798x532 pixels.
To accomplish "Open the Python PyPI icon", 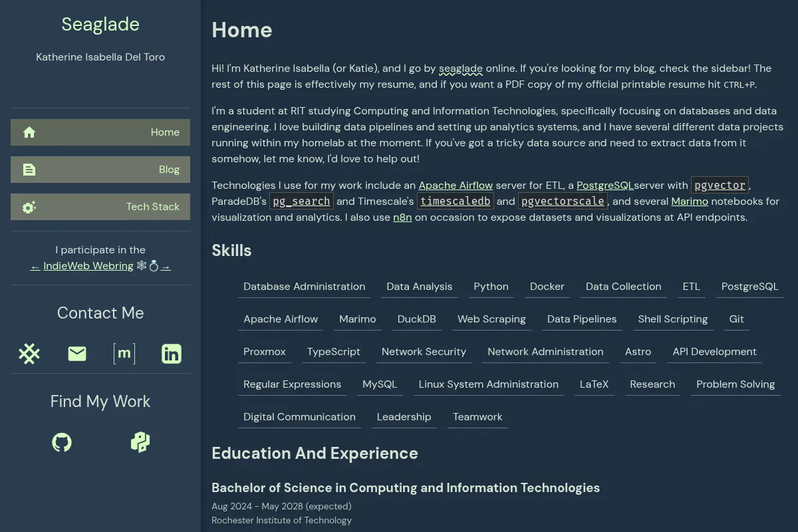I will pos(140,442).
